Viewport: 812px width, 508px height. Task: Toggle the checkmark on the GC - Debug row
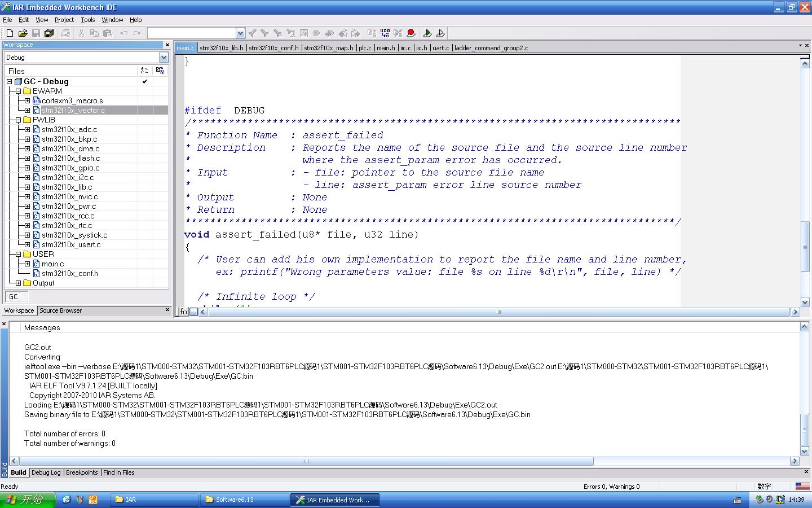click(x=145, y=81)
